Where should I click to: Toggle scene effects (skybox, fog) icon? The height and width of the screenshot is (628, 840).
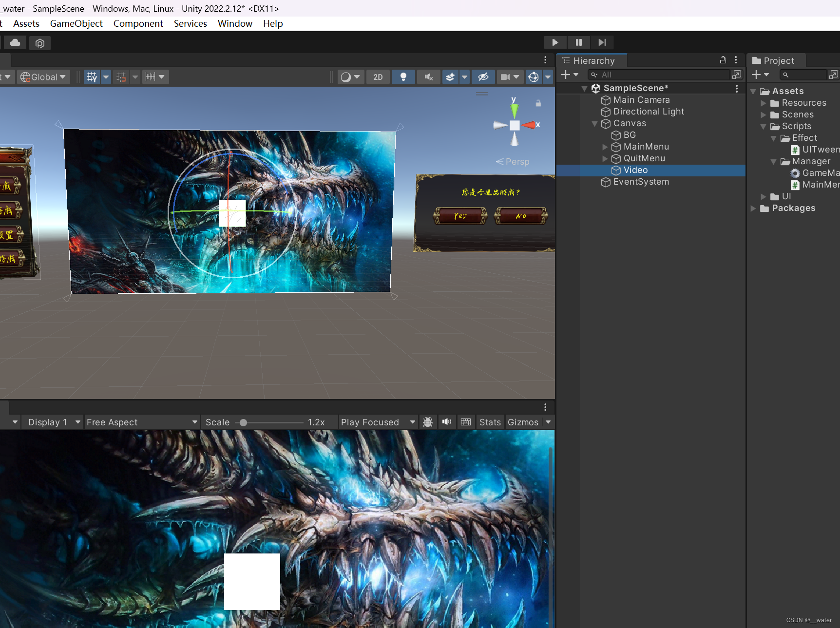point(450,77)
